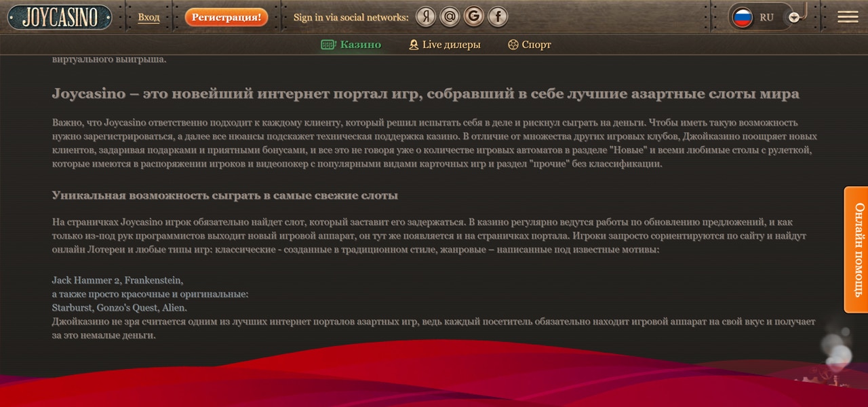This screenshot has height=407, width=868.
Task: Click the dealer icon beside Live дилеры
Action: tap(414, 44)
